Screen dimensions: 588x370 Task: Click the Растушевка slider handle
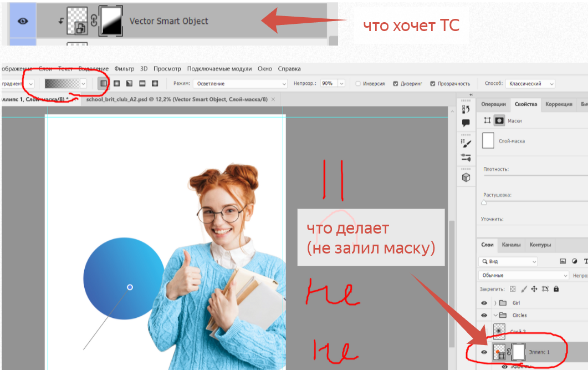484,202
